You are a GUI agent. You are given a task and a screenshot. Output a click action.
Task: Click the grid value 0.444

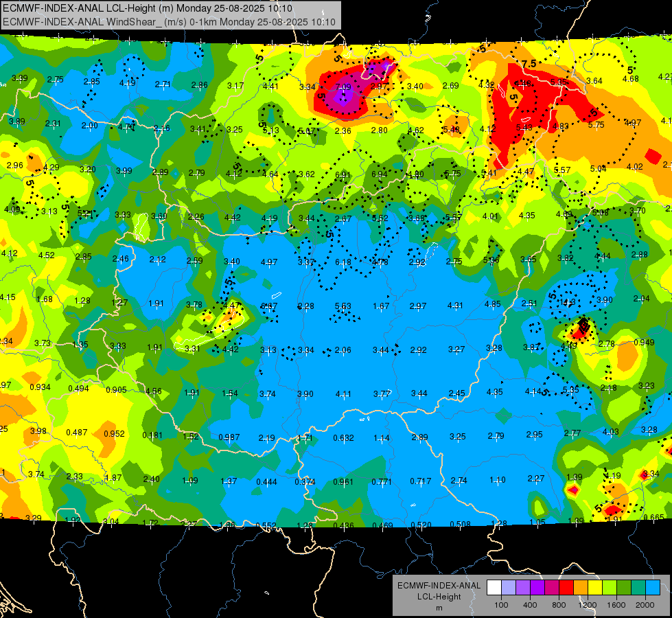pyautogui.click(x=266, y=482)
